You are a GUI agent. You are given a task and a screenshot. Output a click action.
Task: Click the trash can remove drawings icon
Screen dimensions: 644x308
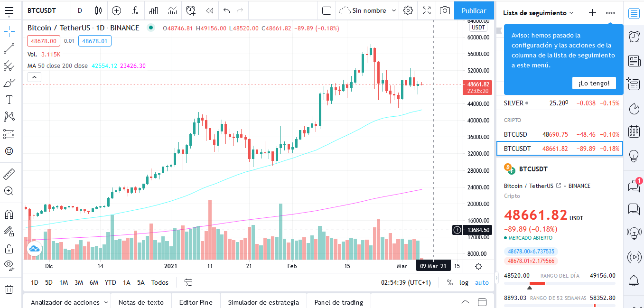pos(9,289)
